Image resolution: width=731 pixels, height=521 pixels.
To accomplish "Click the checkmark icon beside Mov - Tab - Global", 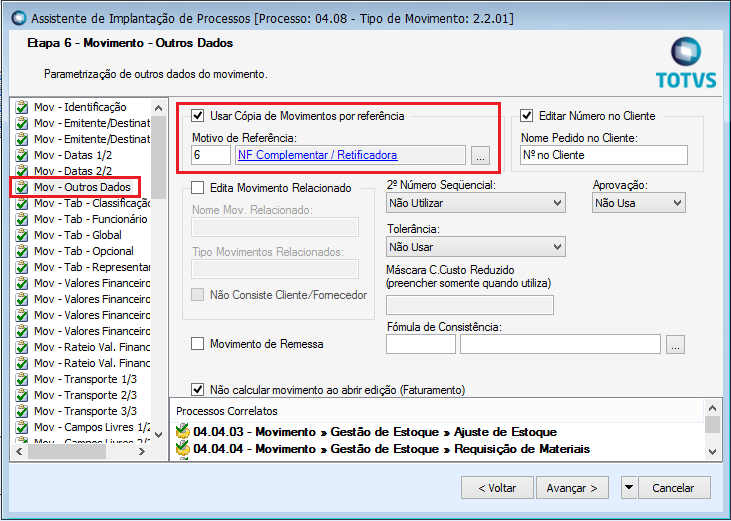I will (x=21, y=235).
